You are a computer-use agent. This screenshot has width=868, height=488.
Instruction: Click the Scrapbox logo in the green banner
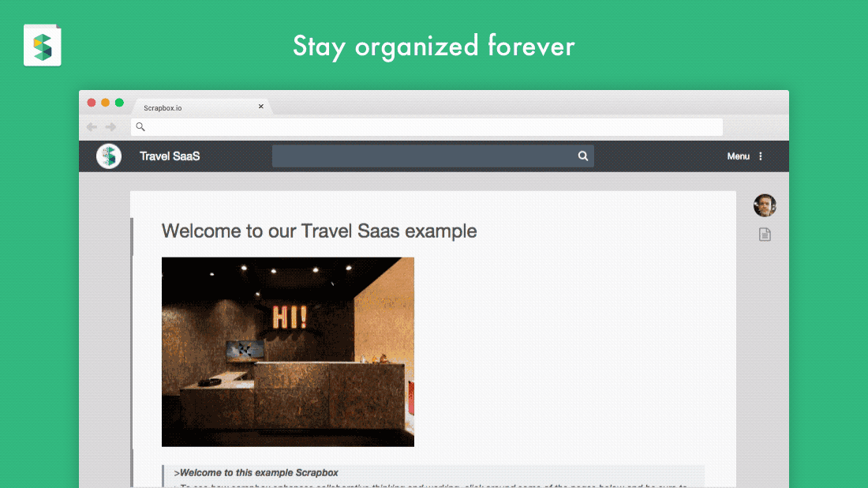point(43,46)
